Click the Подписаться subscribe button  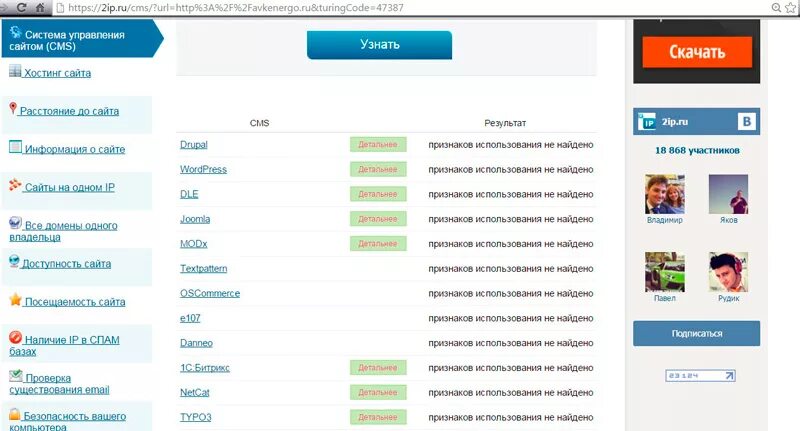point(696,334)
